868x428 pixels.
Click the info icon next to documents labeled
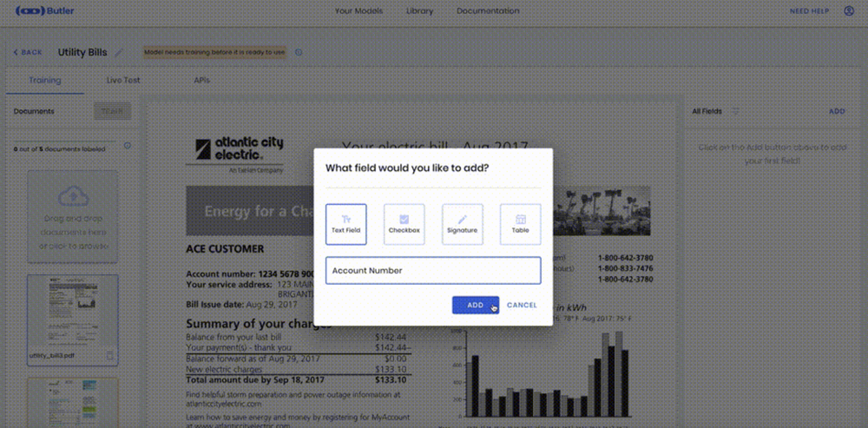coord(128,146)
